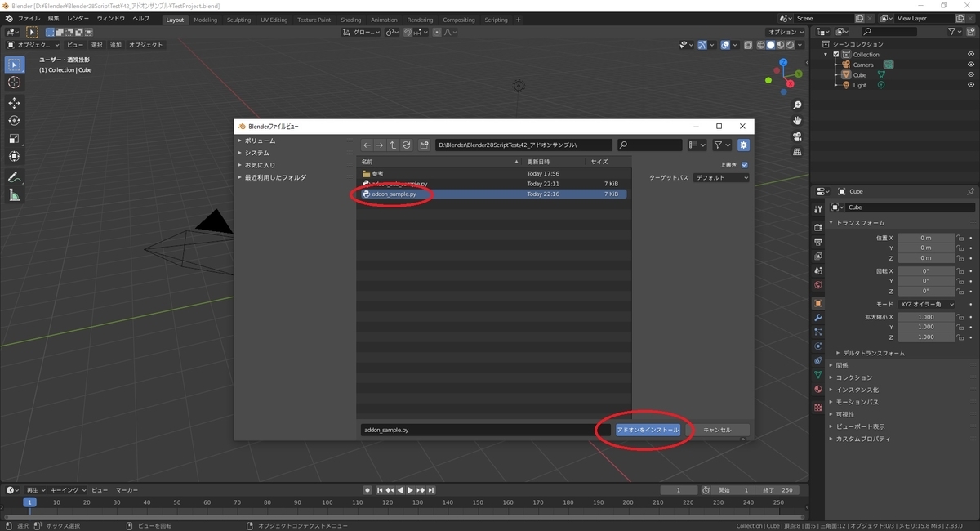Hide the Collection with its eye icon
Viewport: 980px width, 531px height.
pyautogui.click(x=971, y=55)
